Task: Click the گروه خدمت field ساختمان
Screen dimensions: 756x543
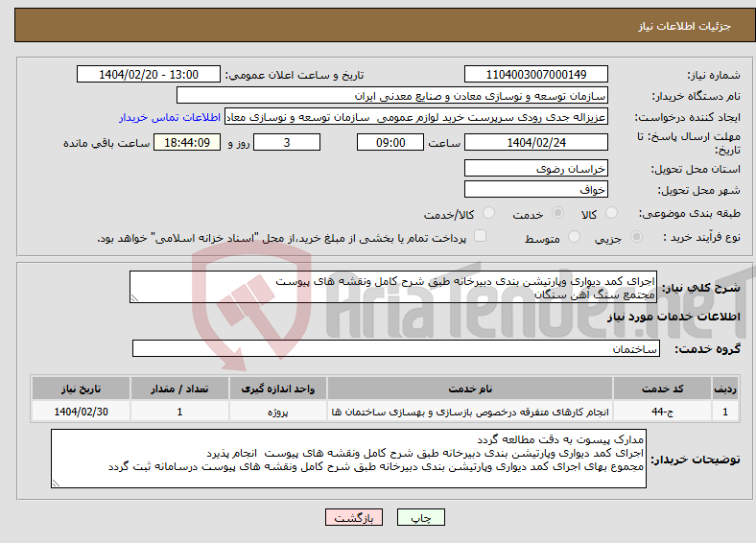Action: click(x=396, y=348)
